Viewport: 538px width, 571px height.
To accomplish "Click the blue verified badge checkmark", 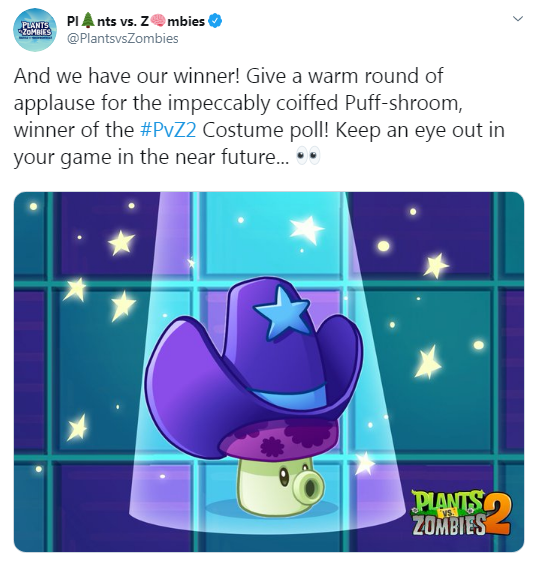I will (x=215, y=21).
